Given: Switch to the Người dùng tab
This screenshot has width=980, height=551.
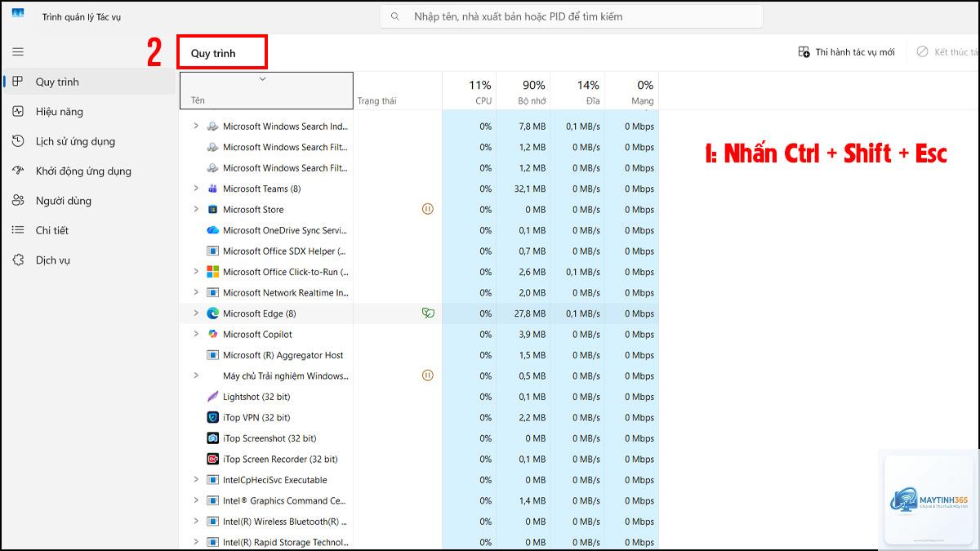Looking at the screenshot, I should [89, 201].
